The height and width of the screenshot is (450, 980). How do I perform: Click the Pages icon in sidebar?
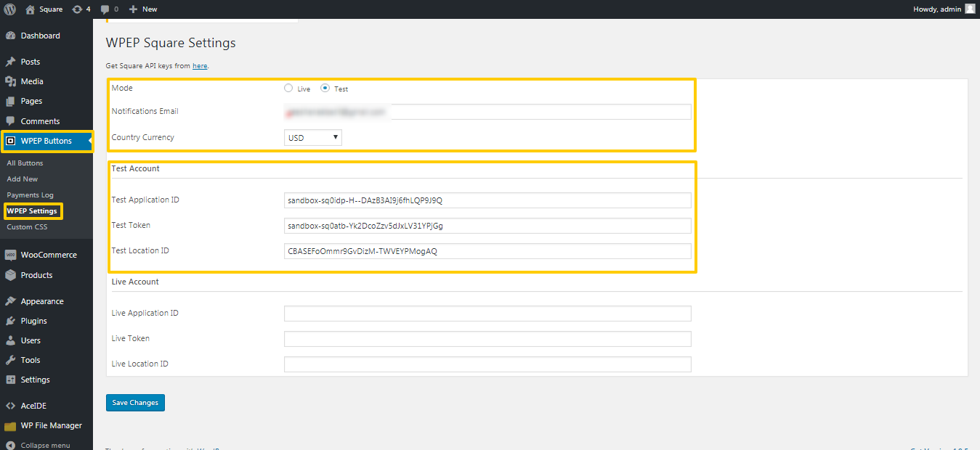pos(11,101)
